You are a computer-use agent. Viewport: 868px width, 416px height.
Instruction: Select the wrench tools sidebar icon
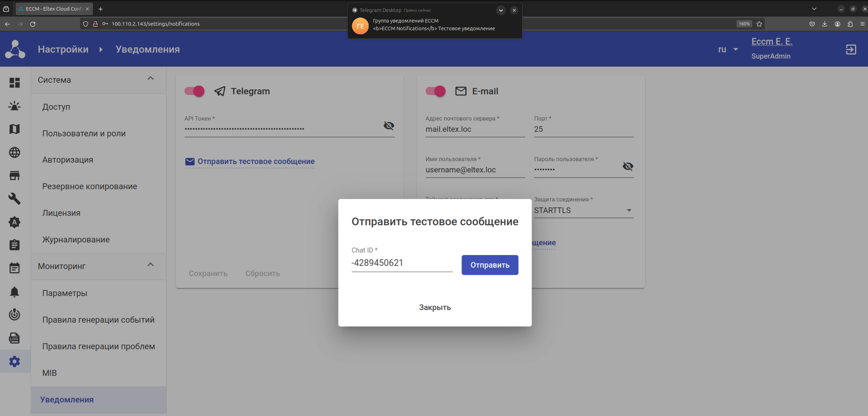click(14, 199)
